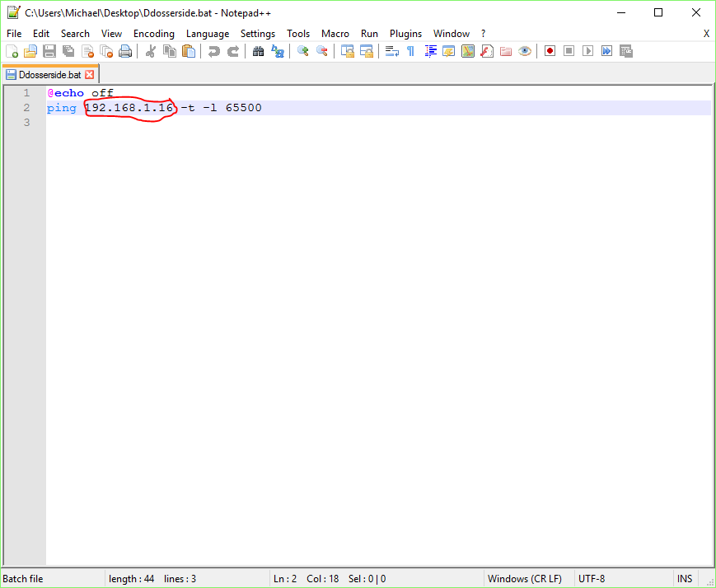Select the Ddosserside.bat tab

[49, 74]
